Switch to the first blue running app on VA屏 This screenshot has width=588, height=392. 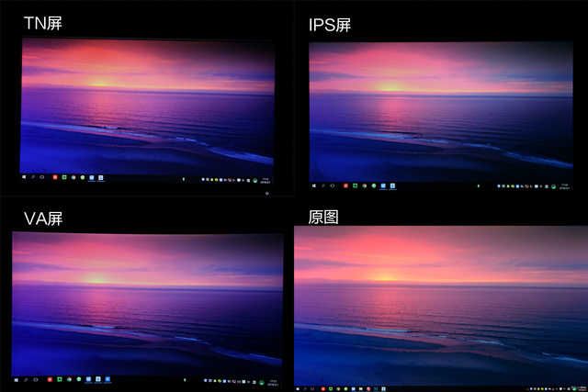click(x=88, y=380)
